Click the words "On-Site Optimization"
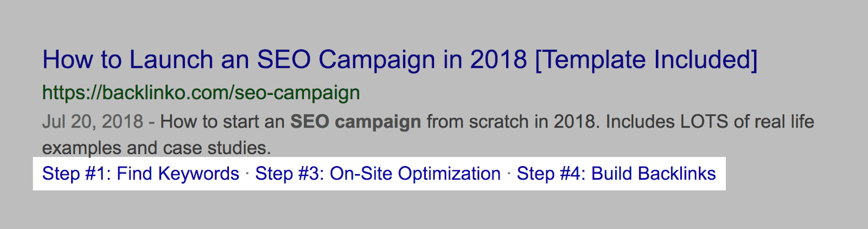Screen dimensions: 868x229 coord(415,174)
